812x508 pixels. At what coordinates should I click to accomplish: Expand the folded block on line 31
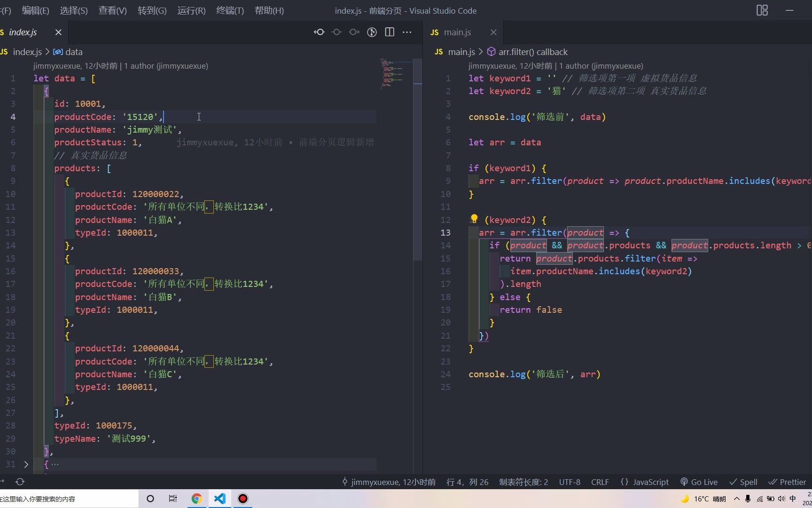click(26, 464)
